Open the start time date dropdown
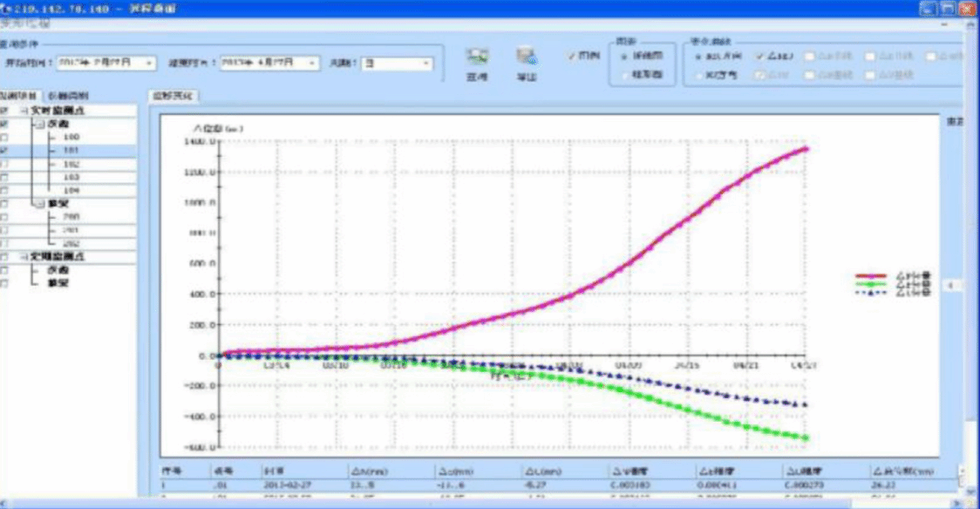 150,63
